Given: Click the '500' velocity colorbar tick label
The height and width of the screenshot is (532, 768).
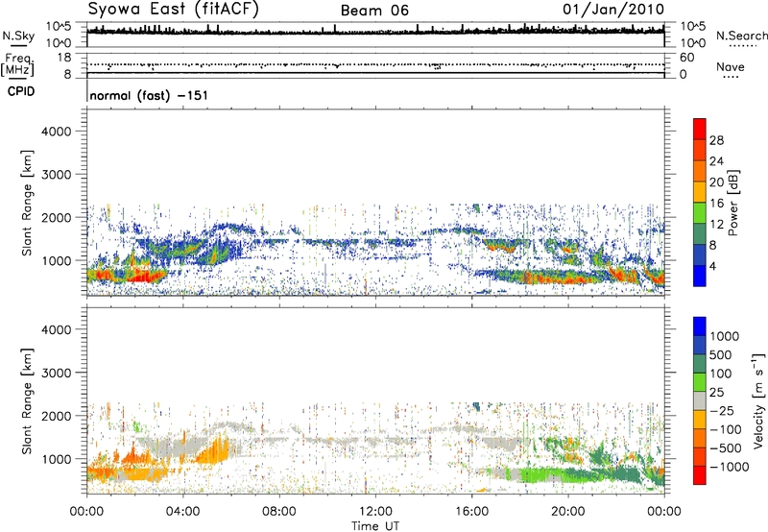Looking at the screenshot, I should pyautogui.click(x=721, y=355).
